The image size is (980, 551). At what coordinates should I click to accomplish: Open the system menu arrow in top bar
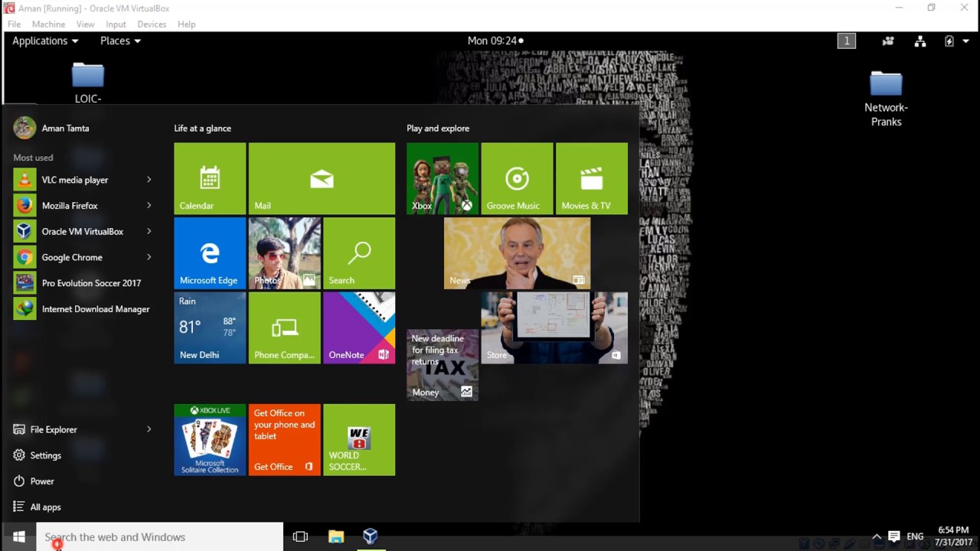[x=966, y=41]
